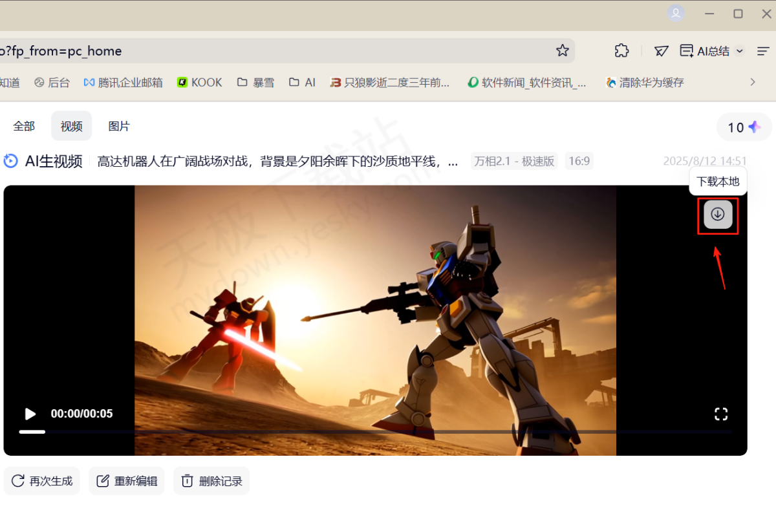Click the download icon on the video
Viewport: 776px width, 532px height.
[x=717, y=214]
